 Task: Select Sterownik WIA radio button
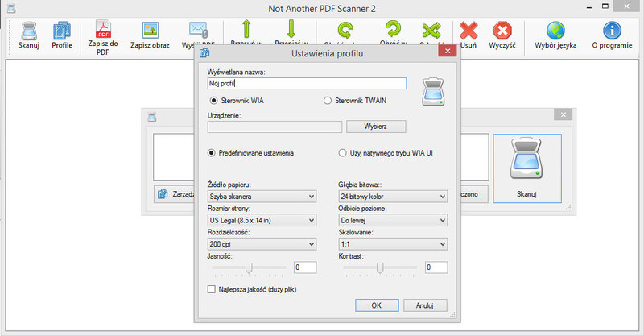coord(213,101)
